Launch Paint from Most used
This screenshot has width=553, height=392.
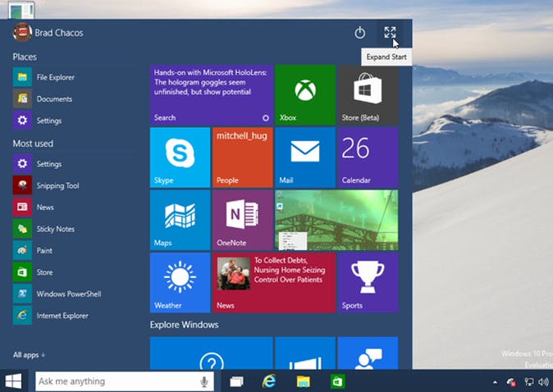tap(33, 250)
